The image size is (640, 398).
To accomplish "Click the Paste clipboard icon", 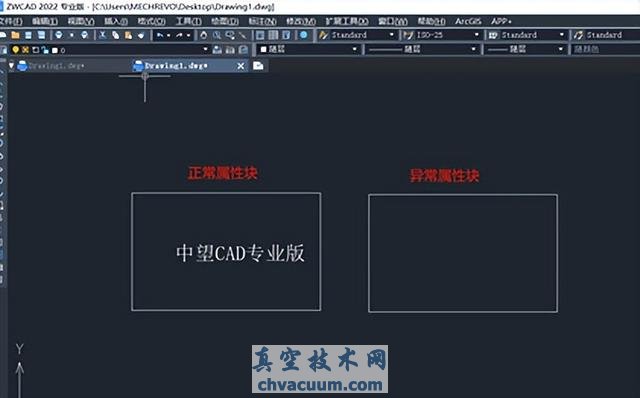I will (x=129, y=36).
